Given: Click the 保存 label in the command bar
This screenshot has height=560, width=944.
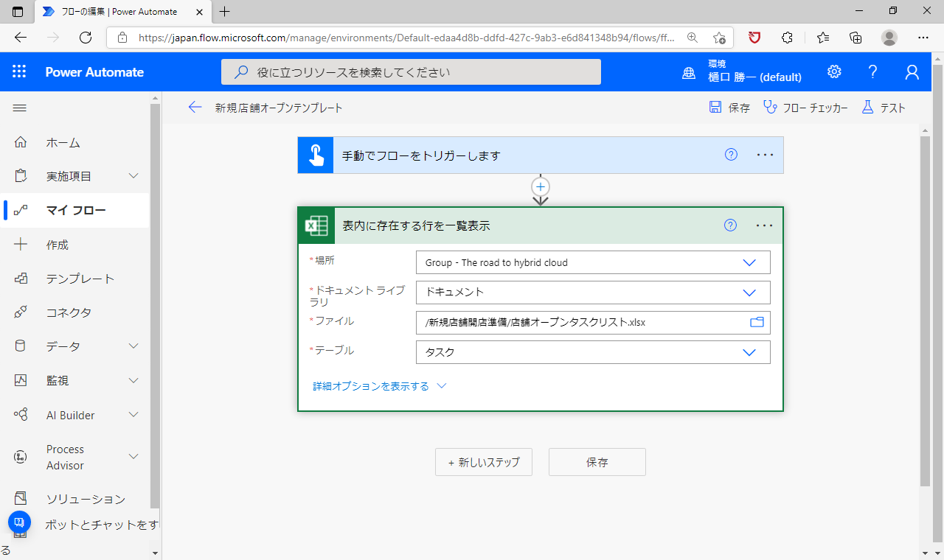Looking at the screenshot, I should pos(739,108).
